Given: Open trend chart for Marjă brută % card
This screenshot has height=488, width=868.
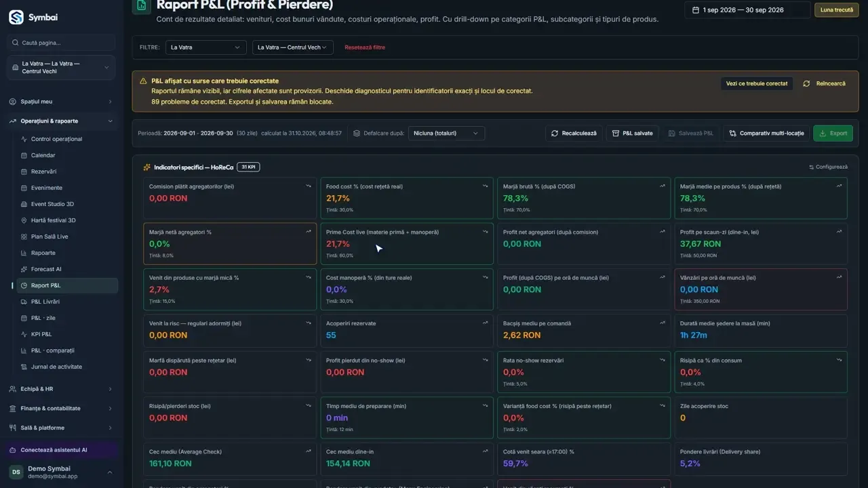Looking at the screenshot, I should (x=663, y=186).
